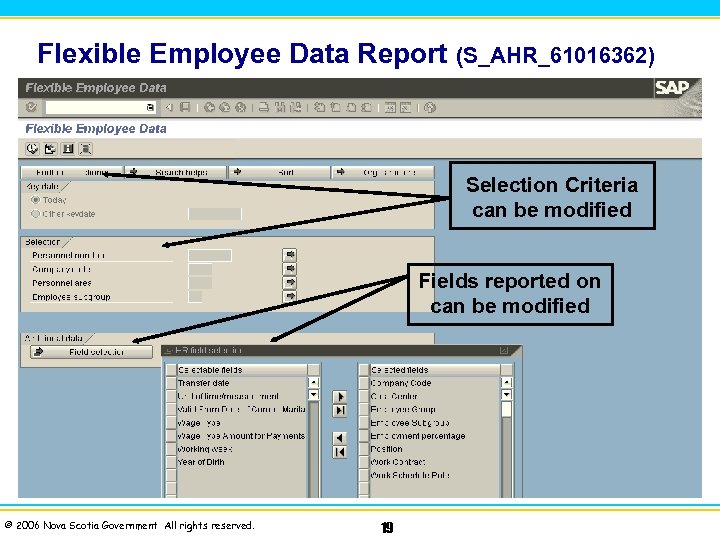
Task: Click the Sort button
Action: pyautogui.click(x=279, y=172)
